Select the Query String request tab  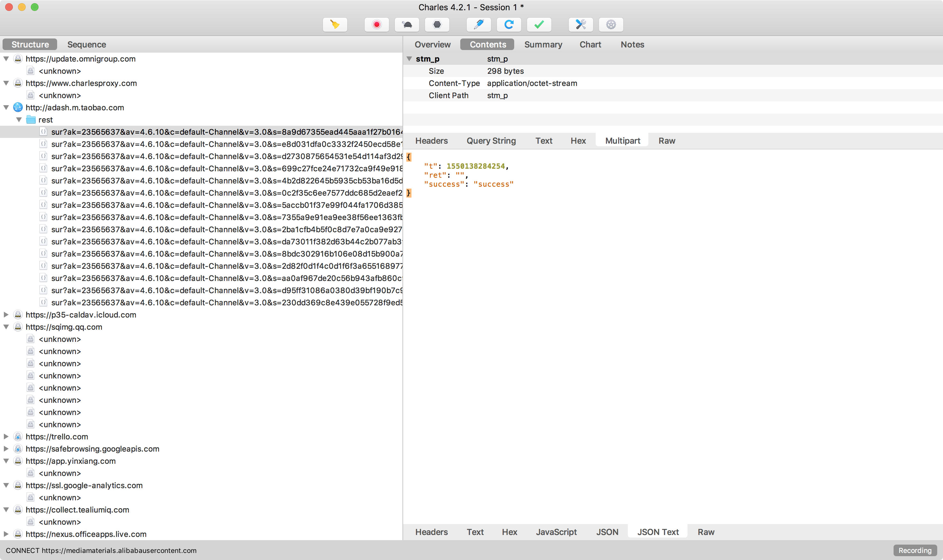click(x=491, y=141)
